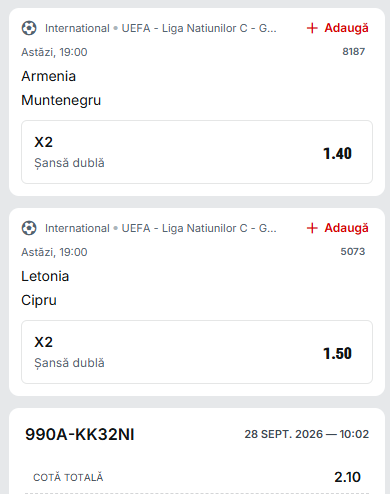
Task: Click the football icon on the Letonia match card
Action: 29,228
